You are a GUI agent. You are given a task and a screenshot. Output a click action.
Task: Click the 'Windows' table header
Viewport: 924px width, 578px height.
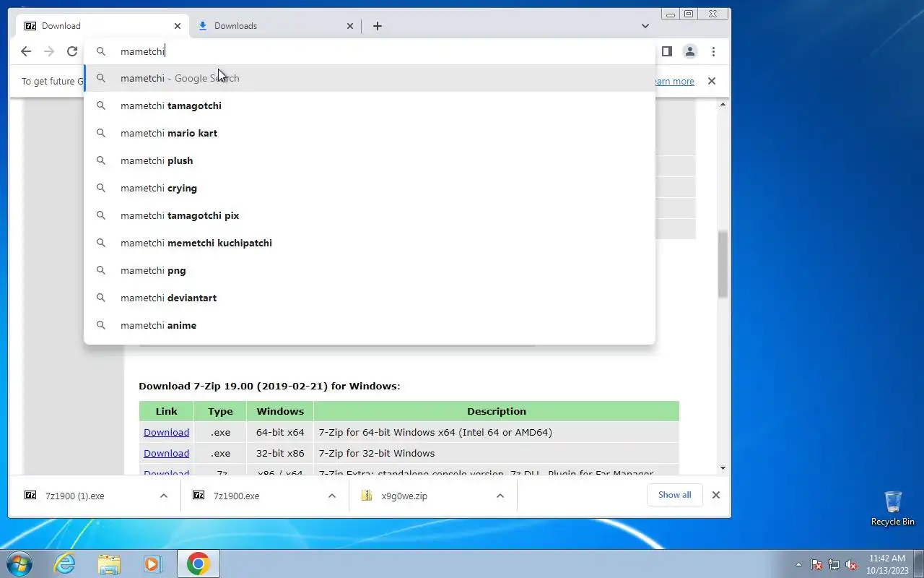(x=280, y=411)
